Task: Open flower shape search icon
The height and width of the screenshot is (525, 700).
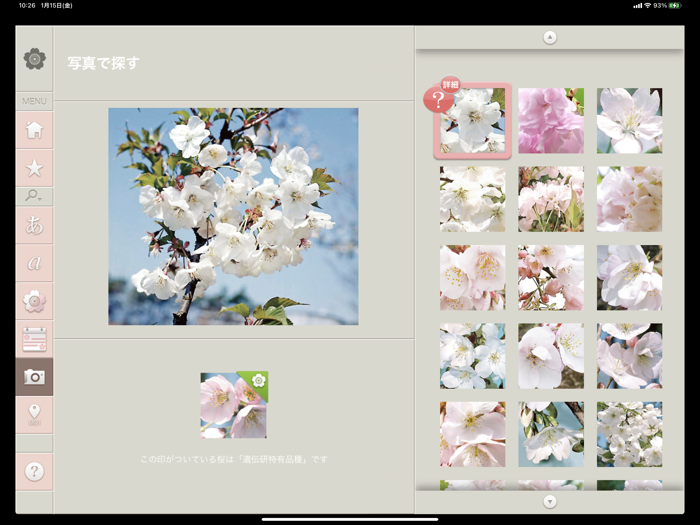Action: click(x=34, y=301)
